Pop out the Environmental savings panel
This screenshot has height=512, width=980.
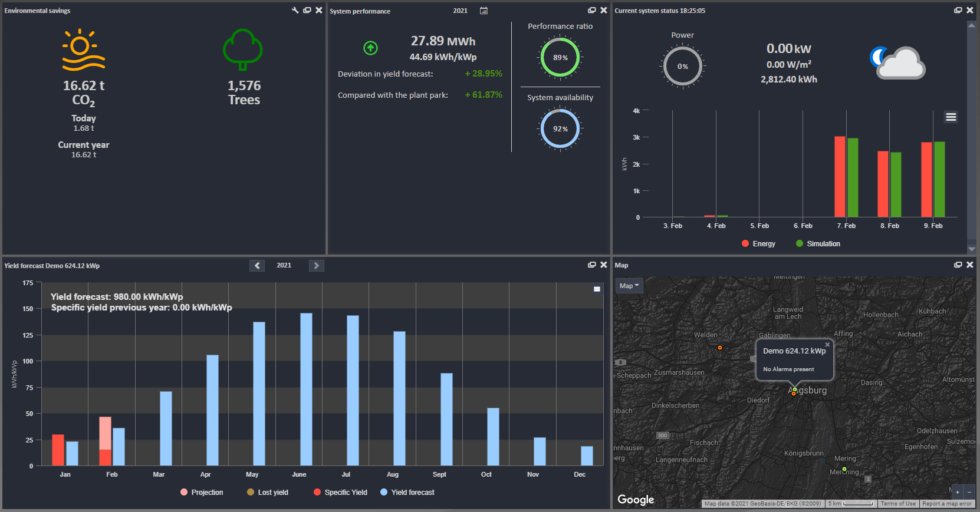tap(307, 10)
